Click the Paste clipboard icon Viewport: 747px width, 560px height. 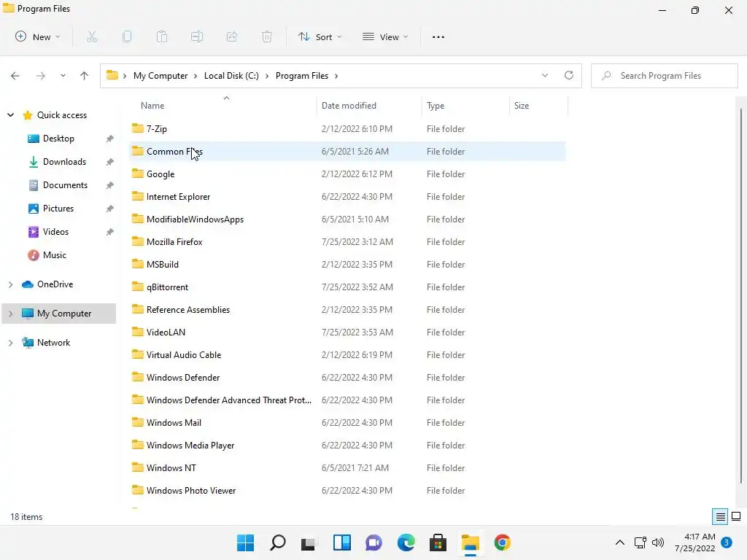pyautogui.click(x=162, y=36)
